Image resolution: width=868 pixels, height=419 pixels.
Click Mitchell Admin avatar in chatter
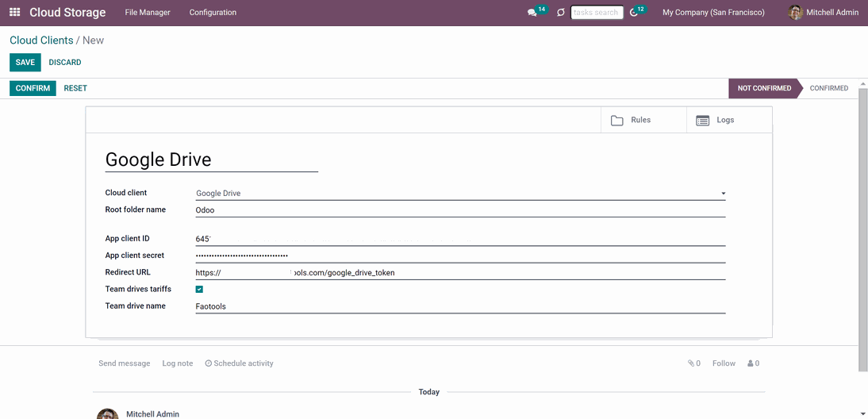[x=107, y=414]
